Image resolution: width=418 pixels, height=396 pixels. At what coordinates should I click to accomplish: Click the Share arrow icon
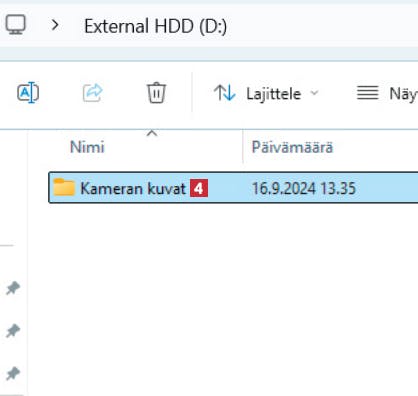pos(93,93)
